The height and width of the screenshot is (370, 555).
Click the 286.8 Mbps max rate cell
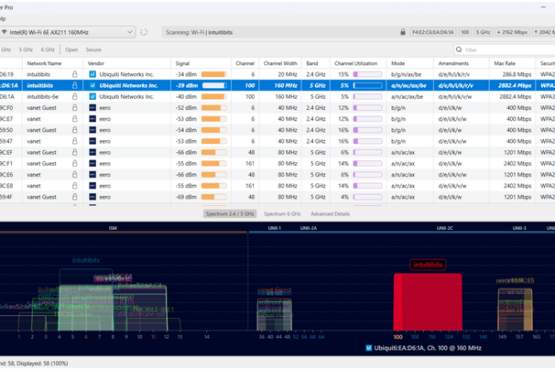[517, 74]
